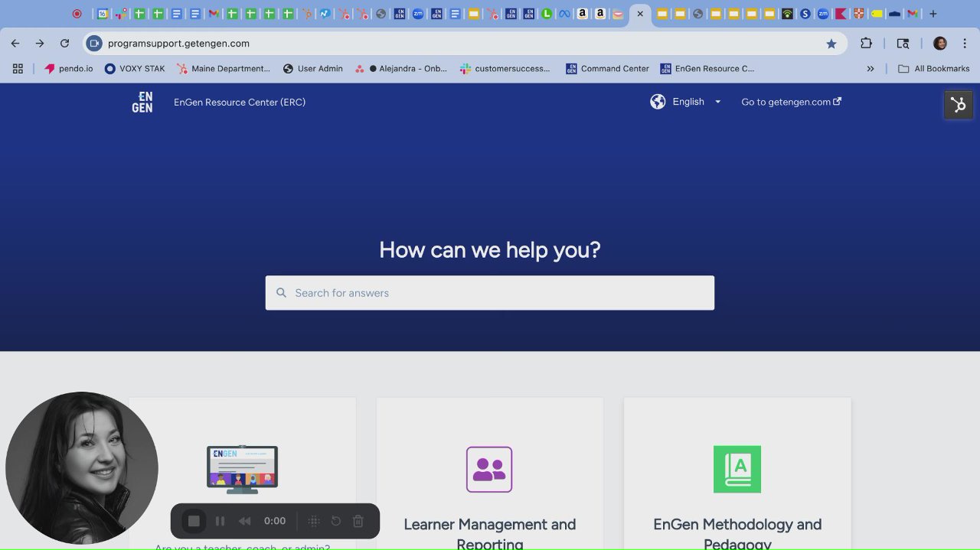Open the HubSpot floating tool icon
Image resolution: width=980 pixels, height=550 pixels.
coord(959,105)
